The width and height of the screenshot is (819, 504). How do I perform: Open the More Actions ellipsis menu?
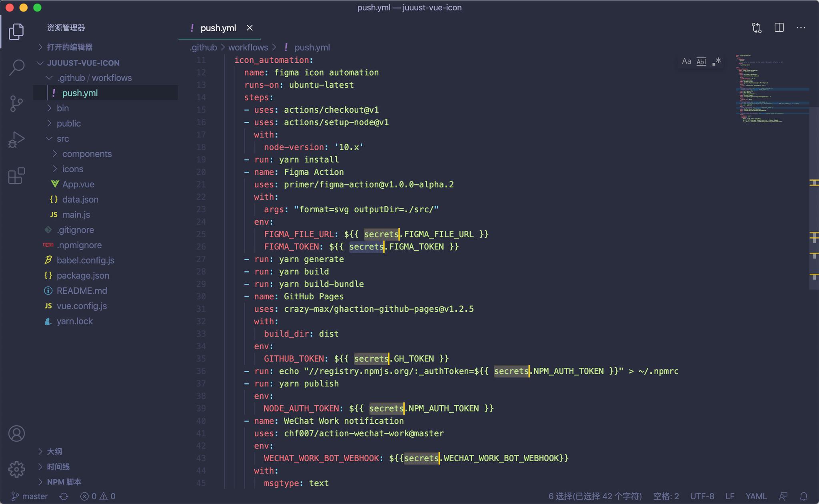pyautogui.click(x=801, y=27)
